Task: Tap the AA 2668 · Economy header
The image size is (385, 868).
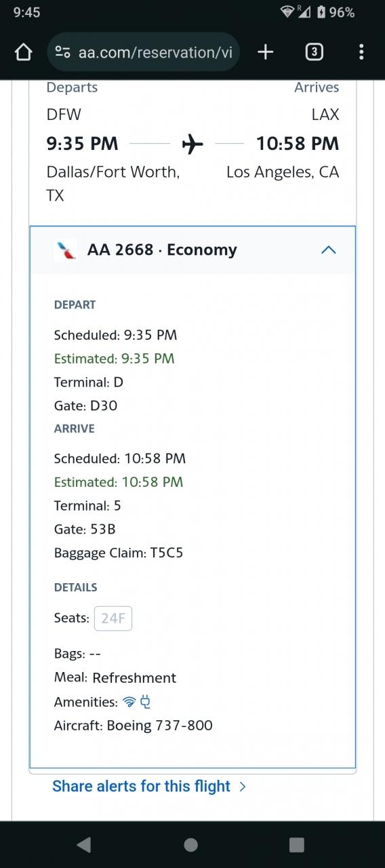Action: pos(162,250)
